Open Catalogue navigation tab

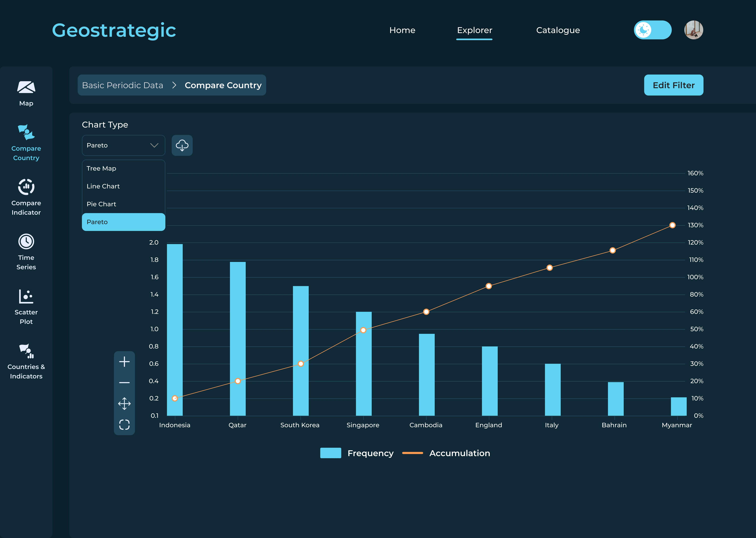[558, 30]
